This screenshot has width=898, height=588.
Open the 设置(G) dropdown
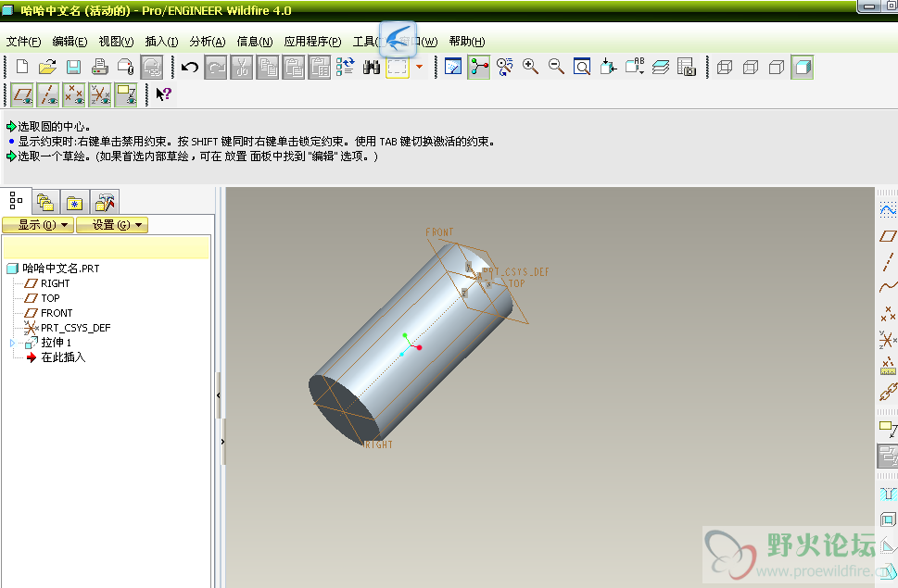pyautogui.click(x=112, y=225)
